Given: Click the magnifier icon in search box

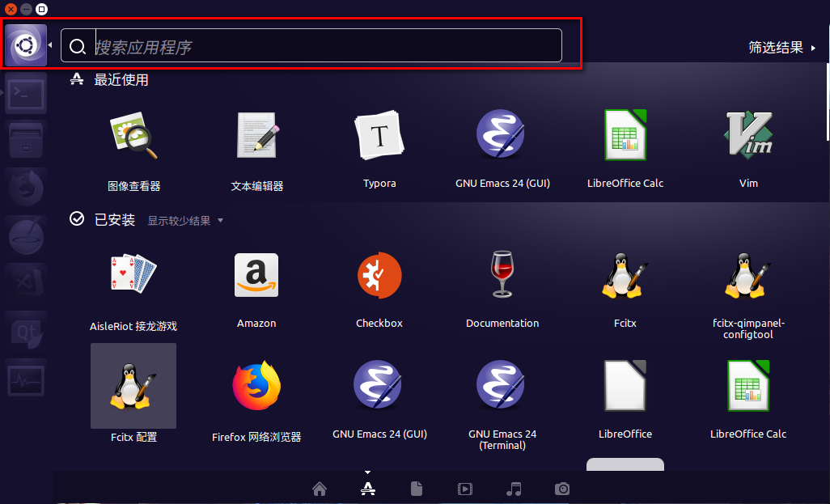Looking at the screenshot, I should (78, 47).
